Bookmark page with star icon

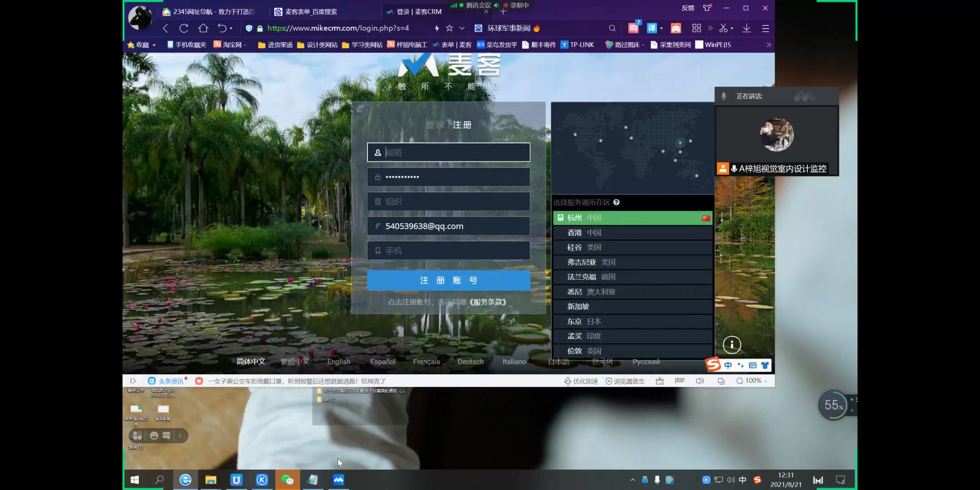[x=450, y=28]
